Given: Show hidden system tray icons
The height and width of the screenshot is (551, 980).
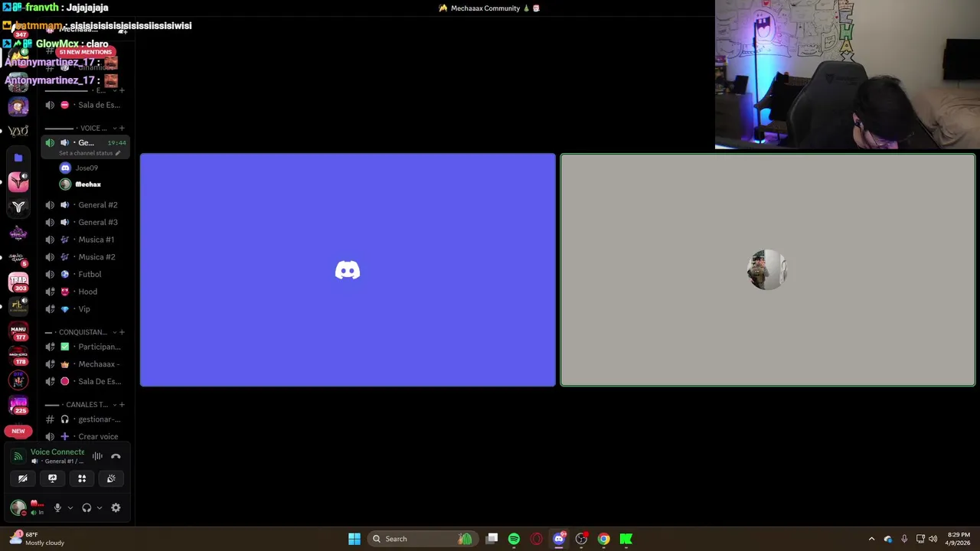Looking at the screenshot, I should point(871,539).
